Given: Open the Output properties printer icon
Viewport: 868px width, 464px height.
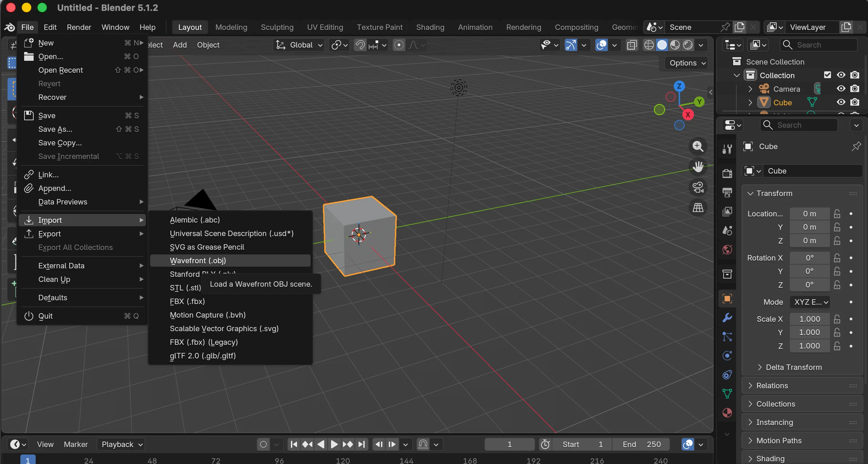Looking at the screenshot, I should [727, 192].
